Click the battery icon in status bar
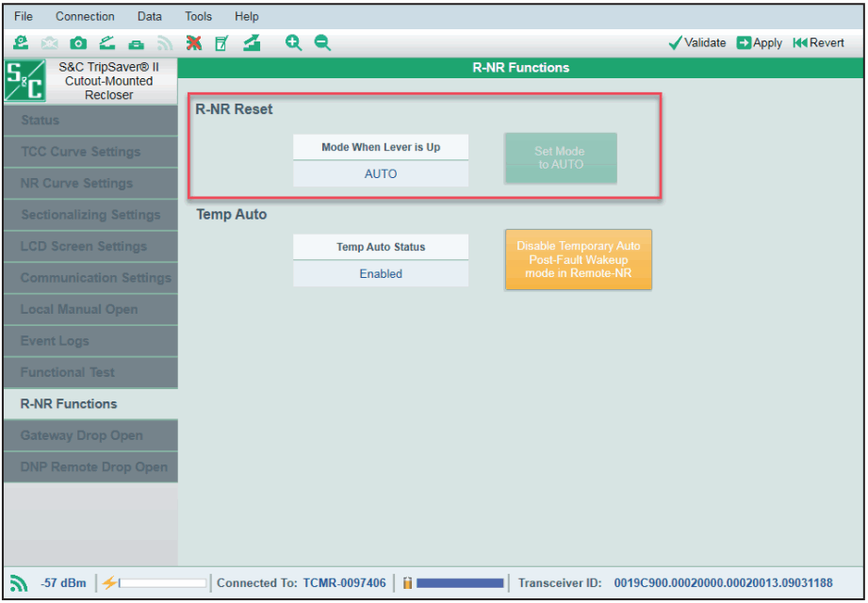 [407, 582]
